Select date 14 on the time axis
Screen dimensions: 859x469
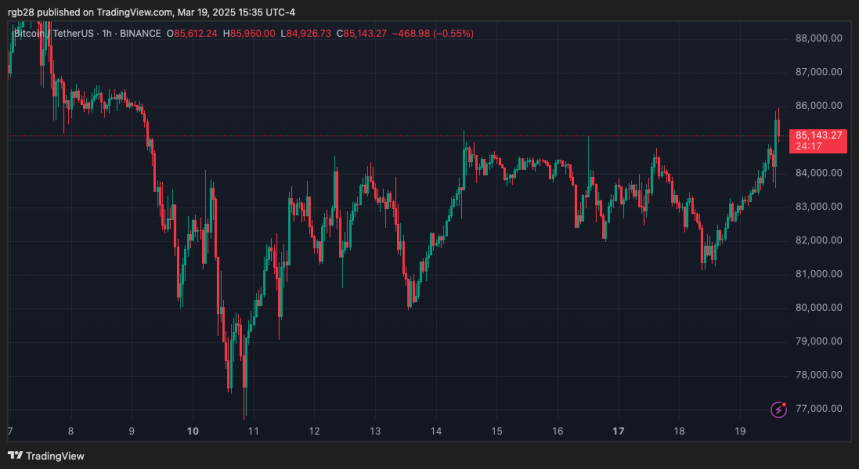(x=436, y=431)
